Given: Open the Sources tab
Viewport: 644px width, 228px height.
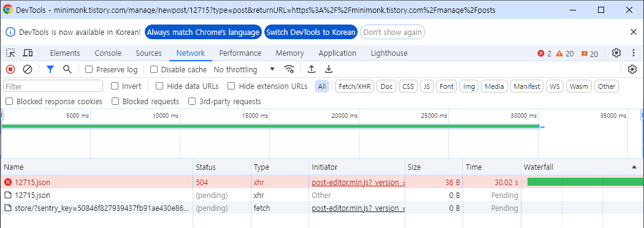Looking at the screenshot, I should click(x=148, y=53).
